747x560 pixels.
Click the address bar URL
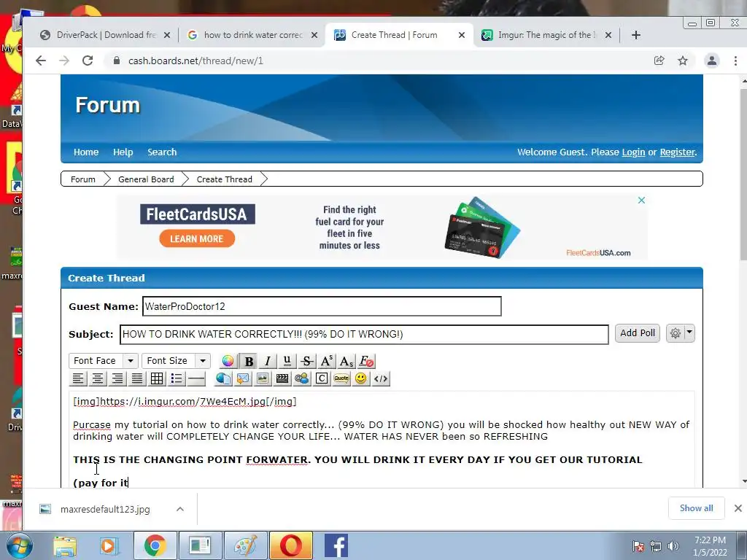tap(196, 61)
